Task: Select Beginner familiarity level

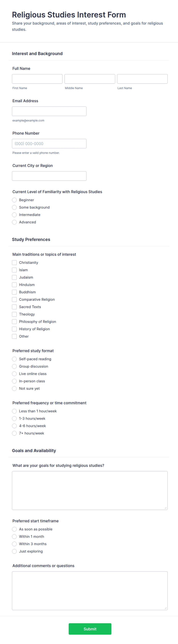Action: click(15, 200)
